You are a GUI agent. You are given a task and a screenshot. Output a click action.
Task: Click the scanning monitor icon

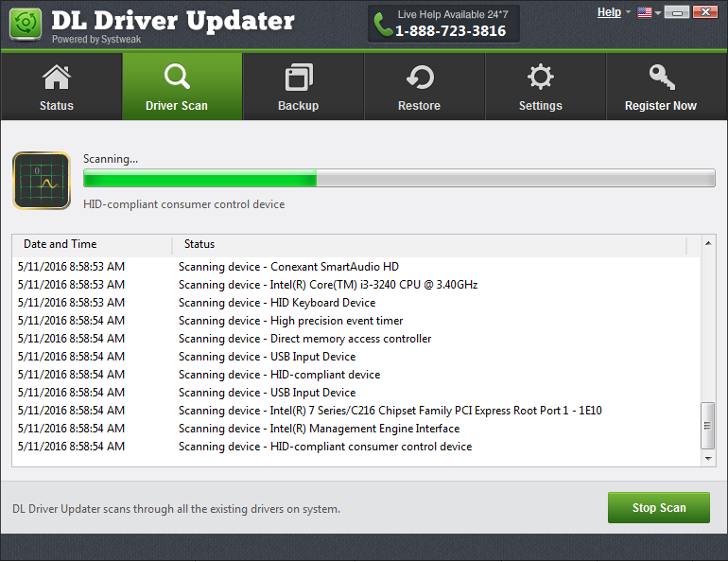[x=41, y=180]
